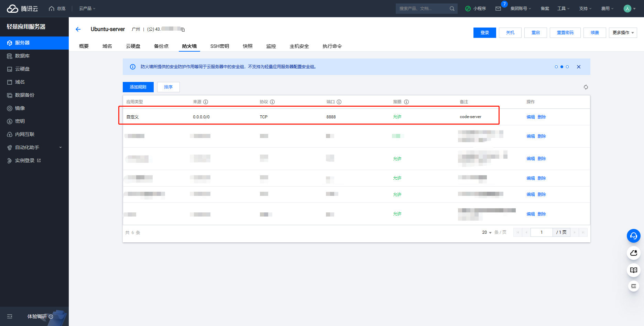Open the cloud shell floating icon
Screen dimensions: 644x326
(x=634, y=253)
